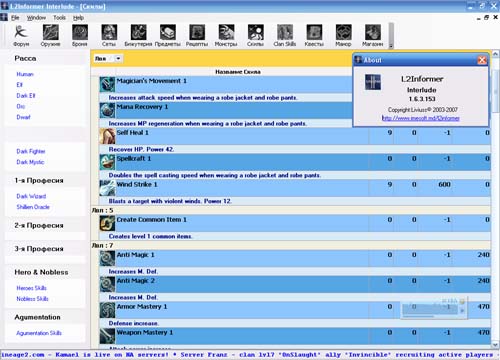This screenshot has width=500, height=360.
Task: Open the Форум toolbar icon
Action: click(x=21, y=36)
